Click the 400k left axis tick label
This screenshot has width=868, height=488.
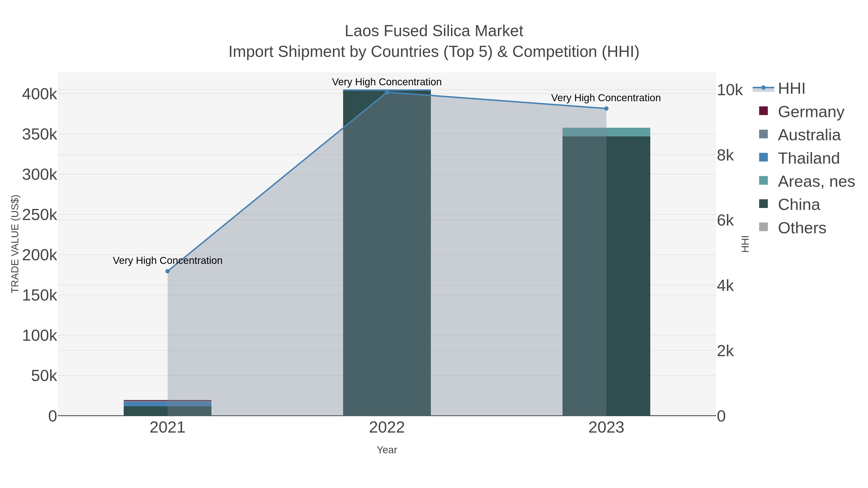coord(40,94)
